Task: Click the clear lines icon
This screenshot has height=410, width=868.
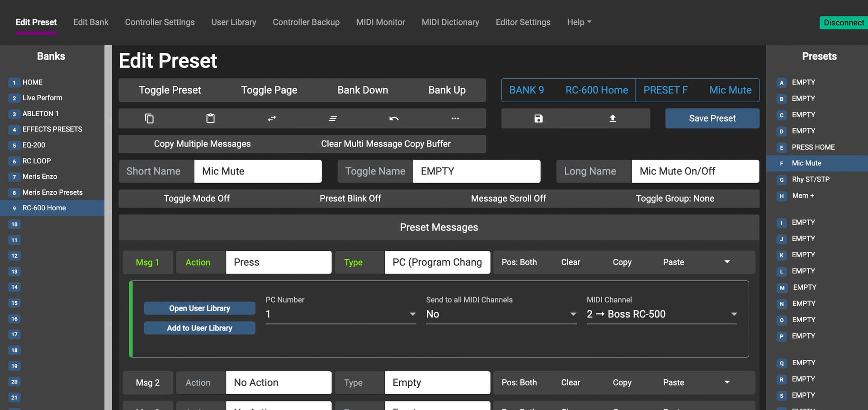Action: (333, 118)
